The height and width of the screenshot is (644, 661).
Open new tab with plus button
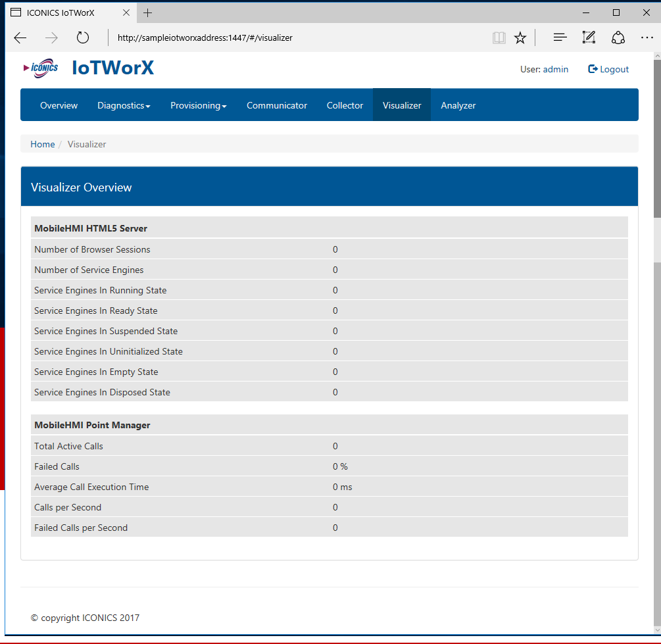(x=148, y=12)
